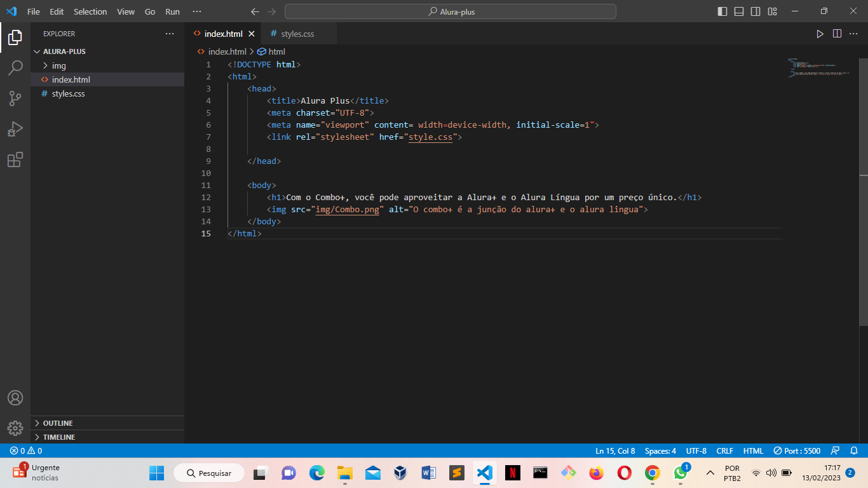
Task: Open Accounts menu in activity bar
Action: tap(15, 398)
